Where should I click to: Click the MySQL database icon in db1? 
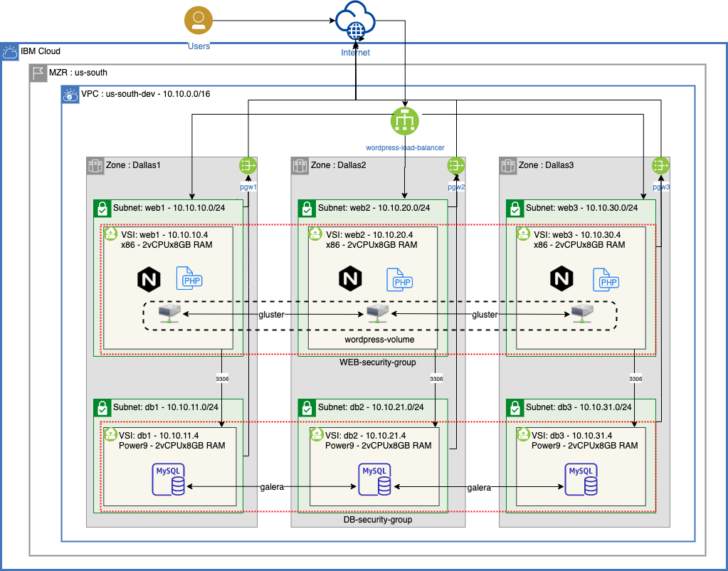169,479
